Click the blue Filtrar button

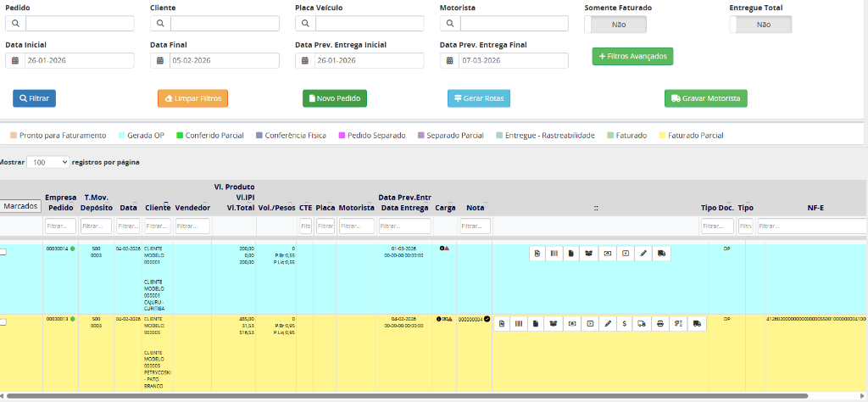[34, 98]
